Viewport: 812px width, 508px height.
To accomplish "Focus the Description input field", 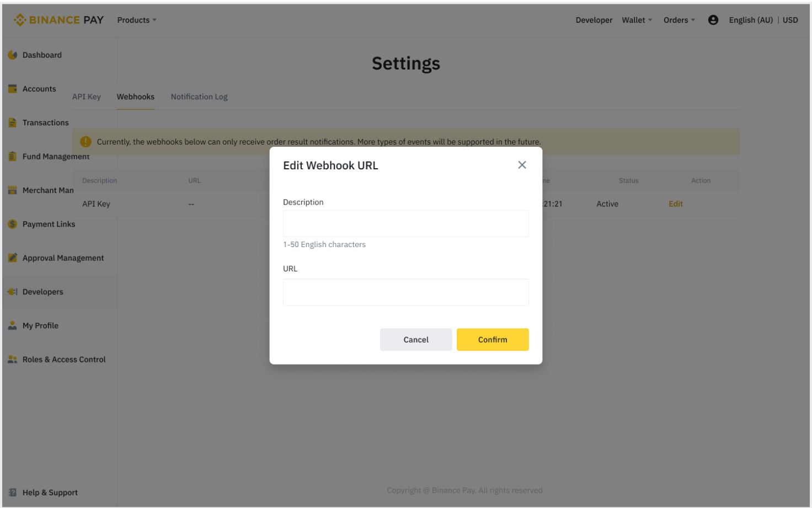I will [x=406, y=223].
